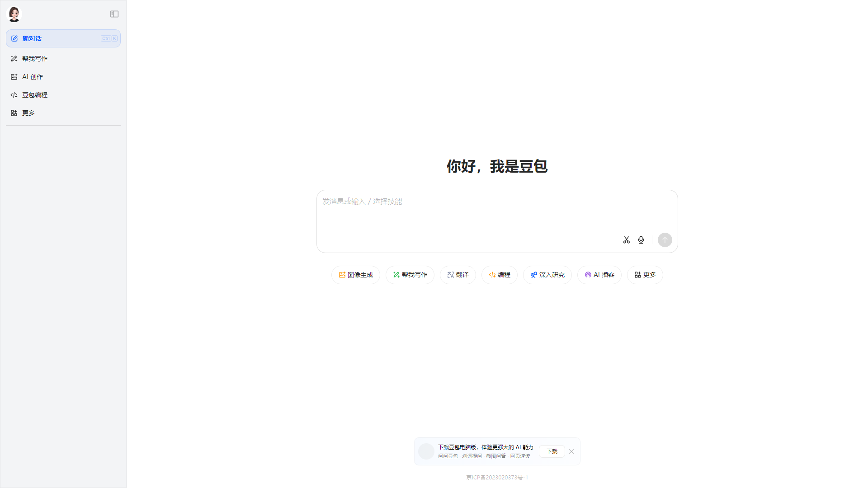Select the 图像生成 skill chip

tap(355, 275)
